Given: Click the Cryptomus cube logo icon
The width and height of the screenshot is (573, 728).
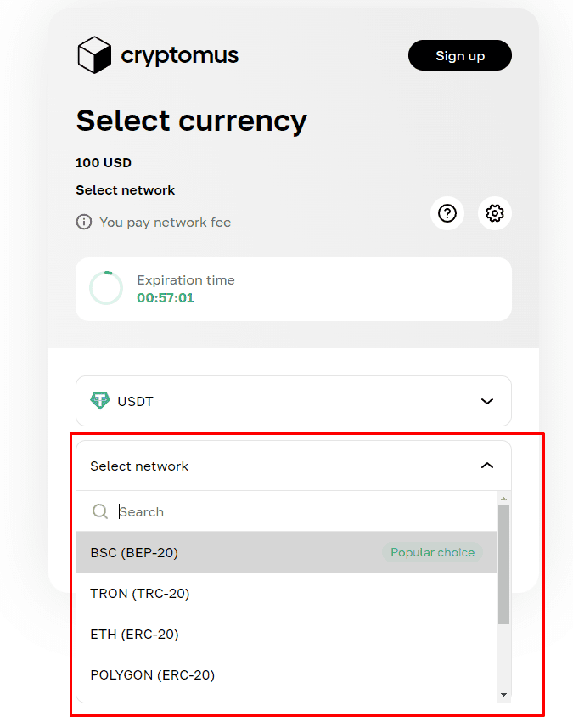Looking at the screenshot, I should coord(94,55).
